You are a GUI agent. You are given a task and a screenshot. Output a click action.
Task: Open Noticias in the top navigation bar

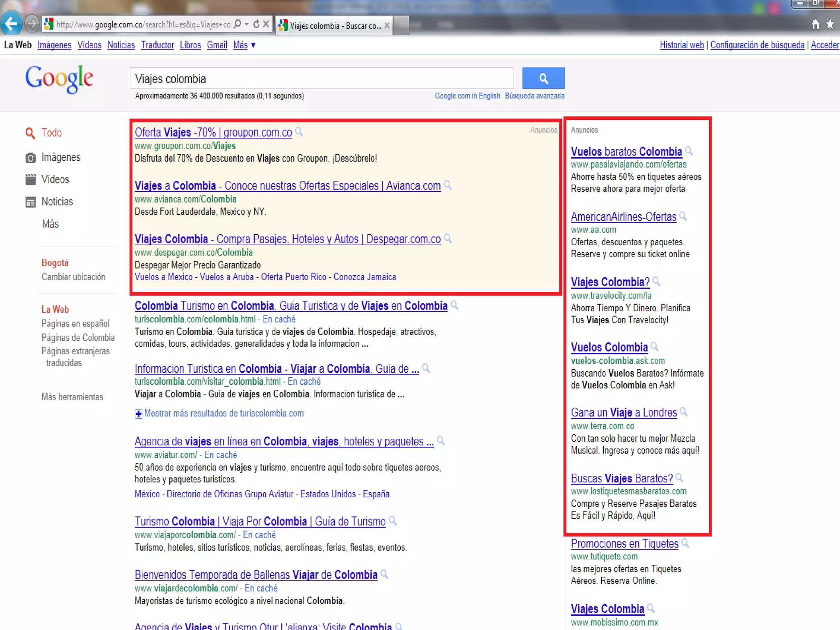(x=121, y=45)
